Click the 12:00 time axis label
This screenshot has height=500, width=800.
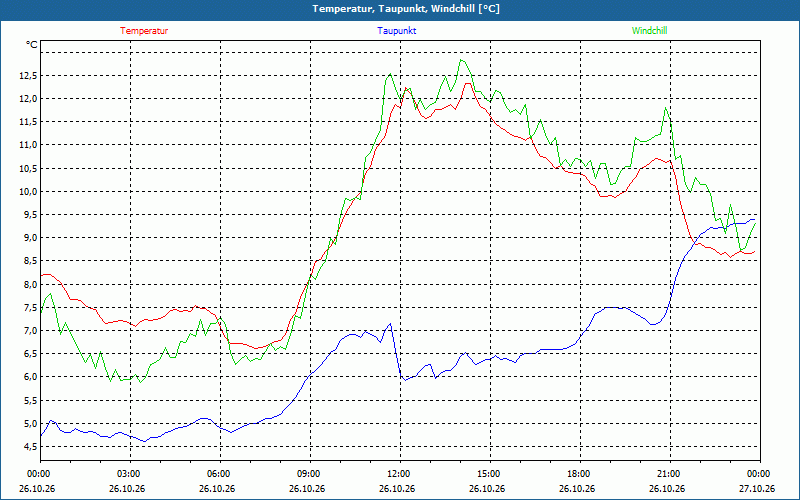coord(399,474)
